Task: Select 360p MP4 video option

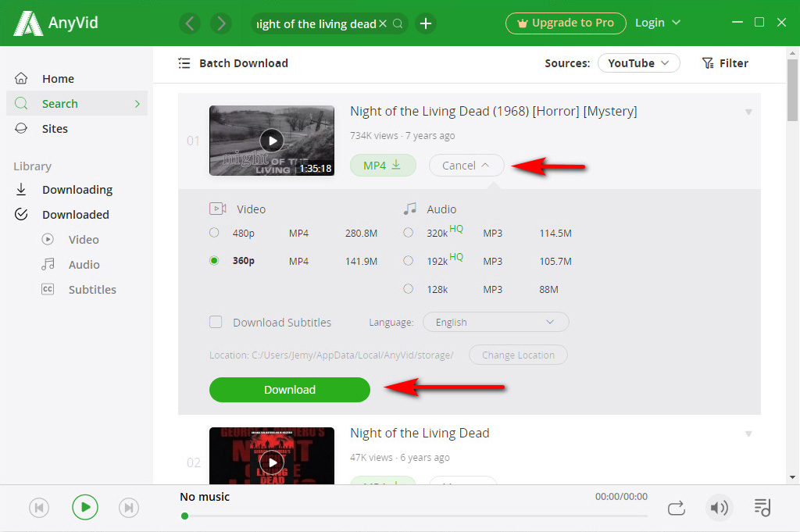Action: pos(214,261)
